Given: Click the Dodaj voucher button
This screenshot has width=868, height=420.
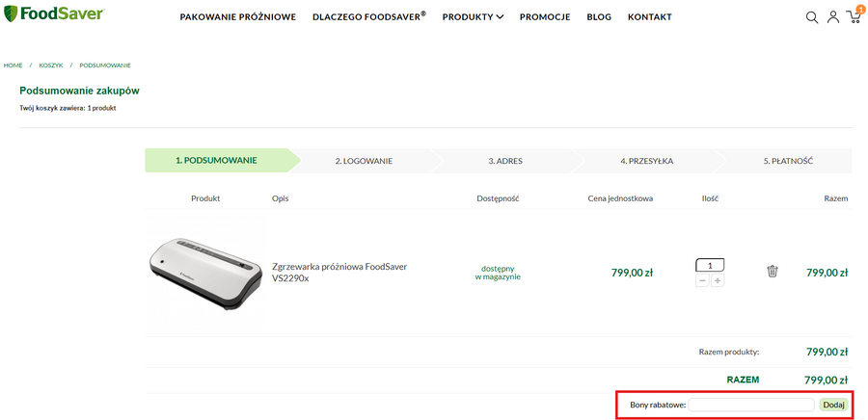Looking at the screenshot, I should click(x=833, y=405).
